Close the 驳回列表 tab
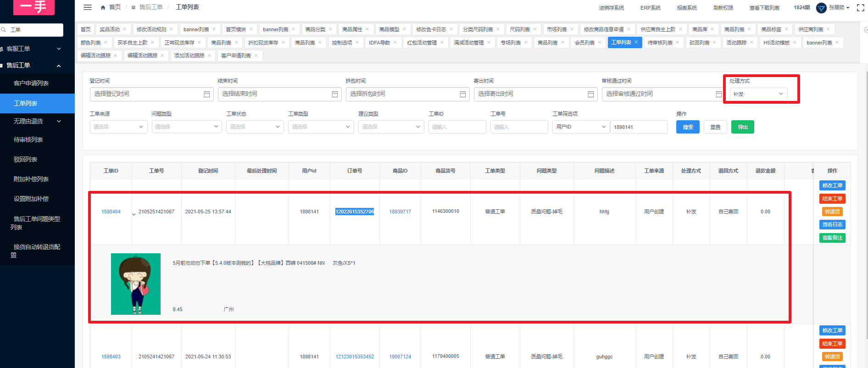 pyautogui.click(x=714, y=43)
